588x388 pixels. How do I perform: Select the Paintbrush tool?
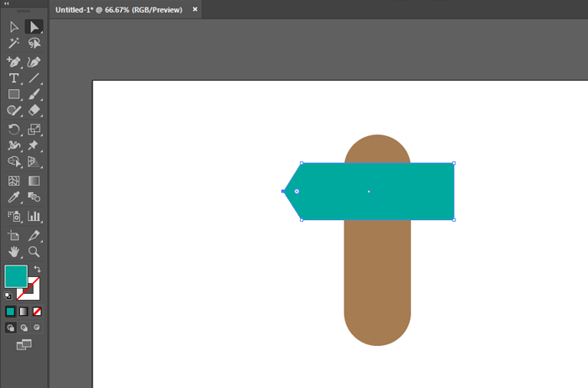[34, 94]
